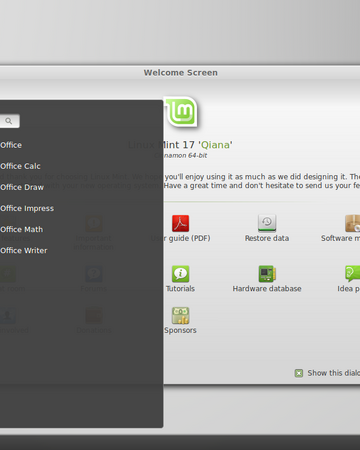Click the User guide (PDF) label
This screenshot has height=450, width=360.
point(180,238)
